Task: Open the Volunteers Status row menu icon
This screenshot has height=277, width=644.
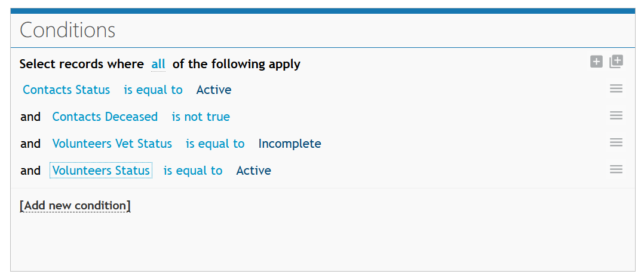Action: coord(616,169)
